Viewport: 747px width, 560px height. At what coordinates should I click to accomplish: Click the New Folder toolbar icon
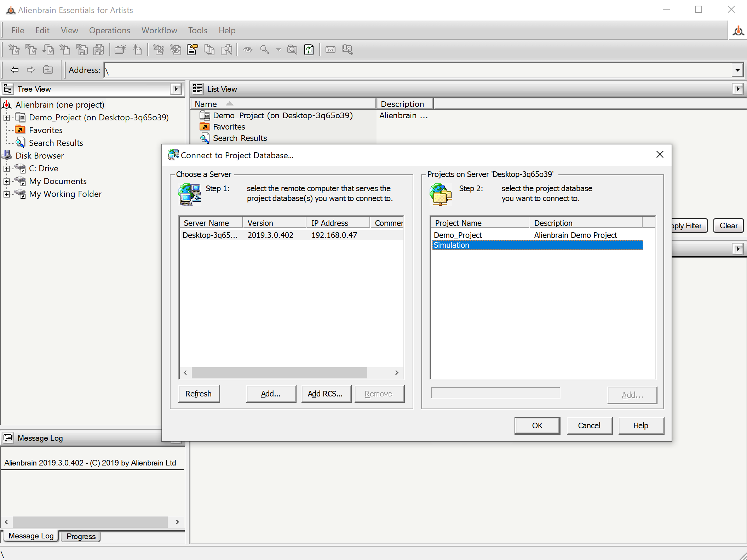(120, 50)
